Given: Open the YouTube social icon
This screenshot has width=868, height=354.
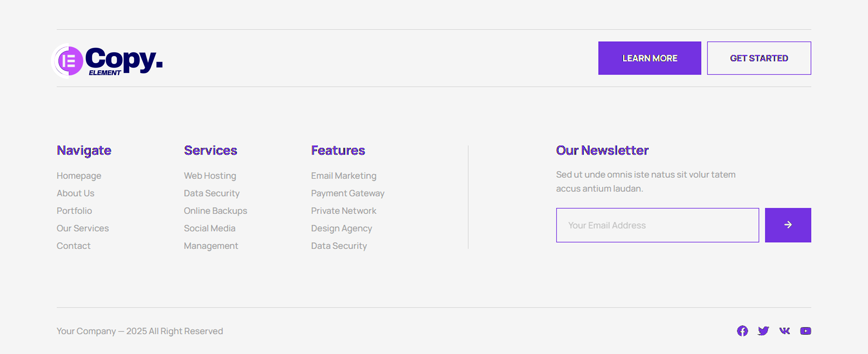Looking at the screenshot, I should [805, 331].
